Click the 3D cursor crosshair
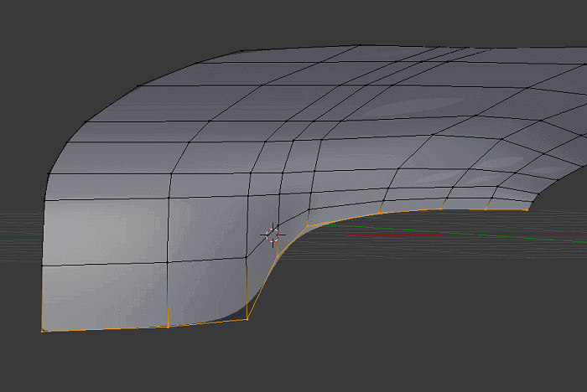Screen dimensions: 587x392 click(273, 235)
